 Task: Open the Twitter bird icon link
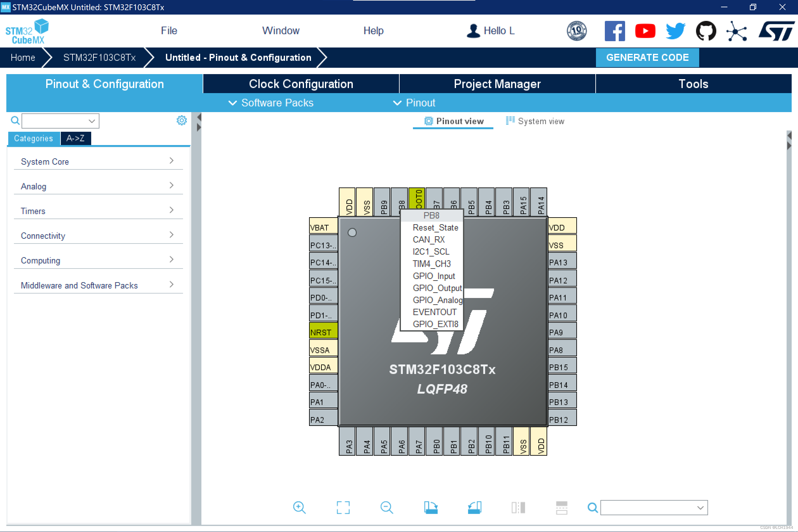pyautogui.click(x=675, y=31)
